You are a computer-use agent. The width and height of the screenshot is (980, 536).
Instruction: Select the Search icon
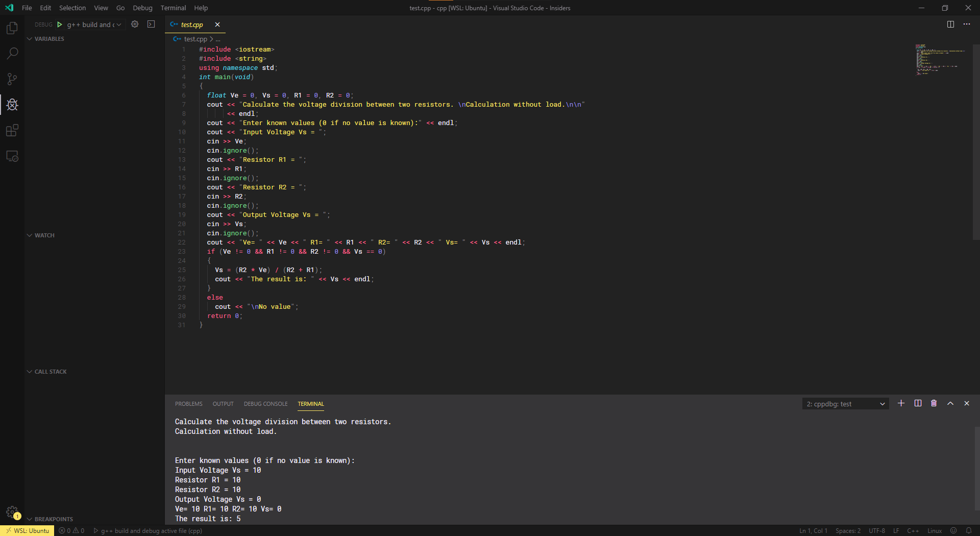[x=12, y=53]
